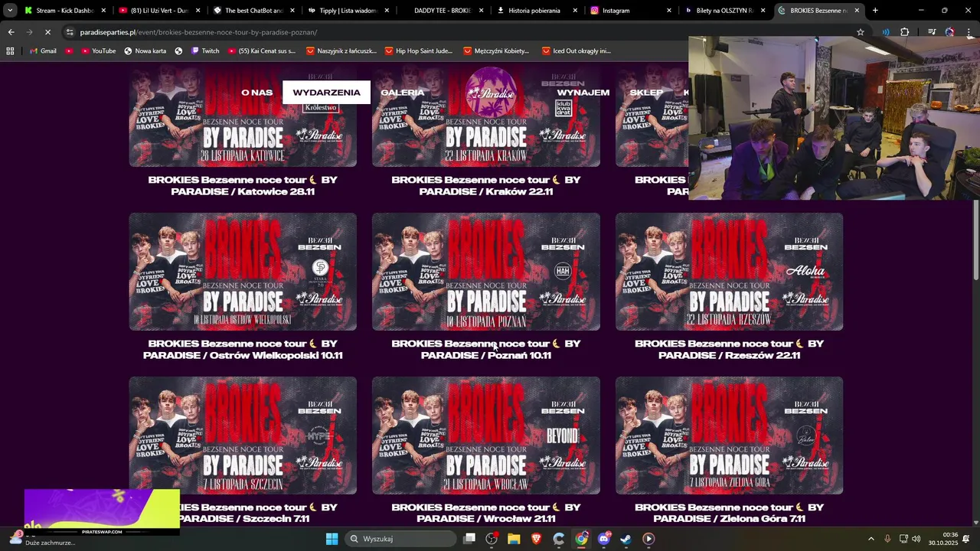Click the 10 Listopada Poznań event poster
980x551 pixels.
point(486,272)
